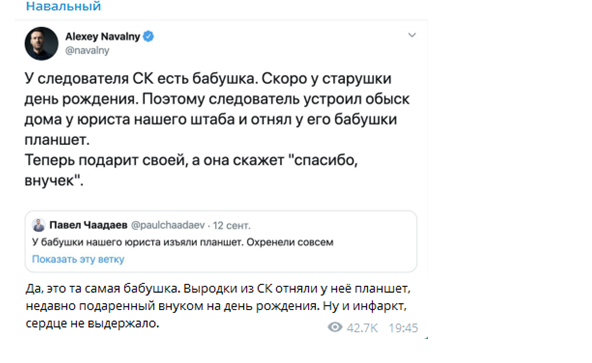Viewport: 592px width, 363px height.
Task: Click the blue verified badge
Action: [x=149, y=36]
